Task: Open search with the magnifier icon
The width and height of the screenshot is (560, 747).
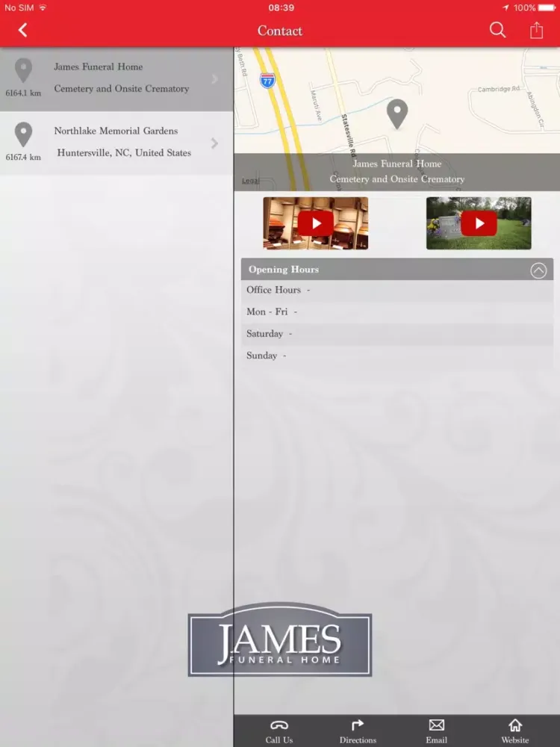Action: click(497, 30)
